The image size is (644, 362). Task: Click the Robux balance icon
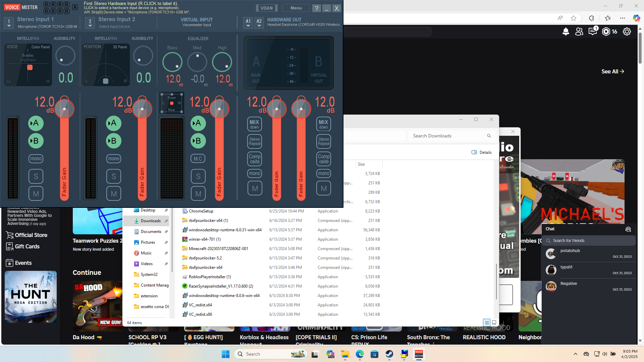[x=606, y=32]
